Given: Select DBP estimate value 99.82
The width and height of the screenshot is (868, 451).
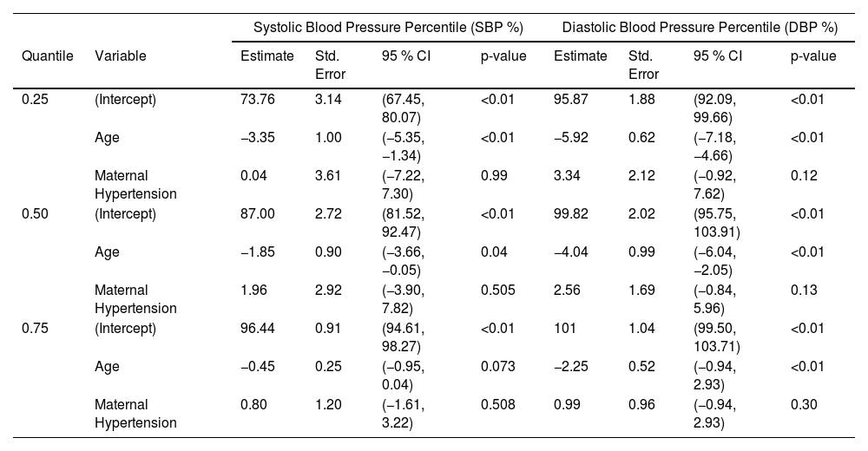Looking at the screenshot, I should point(571,214).
